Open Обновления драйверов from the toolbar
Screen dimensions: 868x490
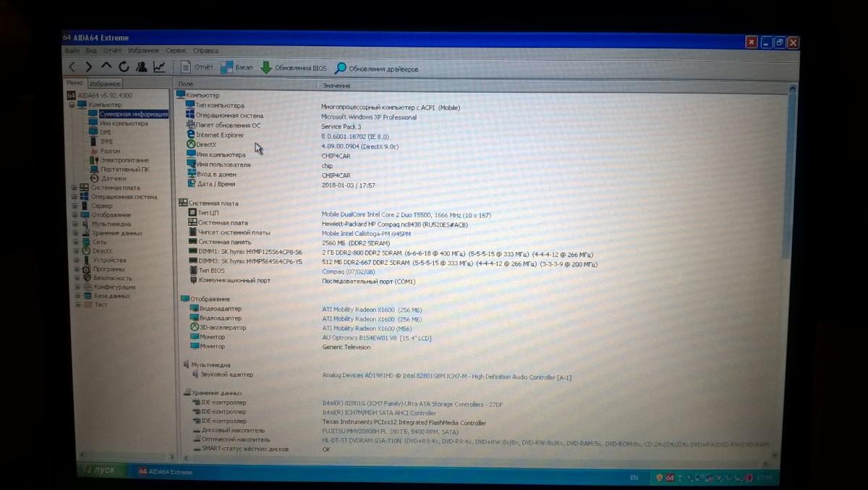pyautogui.click(x=376, y=69)
